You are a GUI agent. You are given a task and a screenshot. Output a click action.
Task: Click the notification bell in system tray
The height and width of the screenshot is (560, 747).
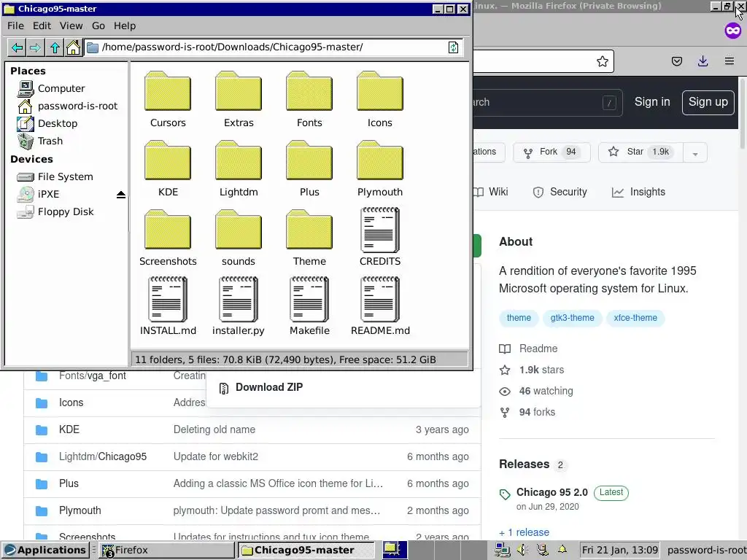562,551
